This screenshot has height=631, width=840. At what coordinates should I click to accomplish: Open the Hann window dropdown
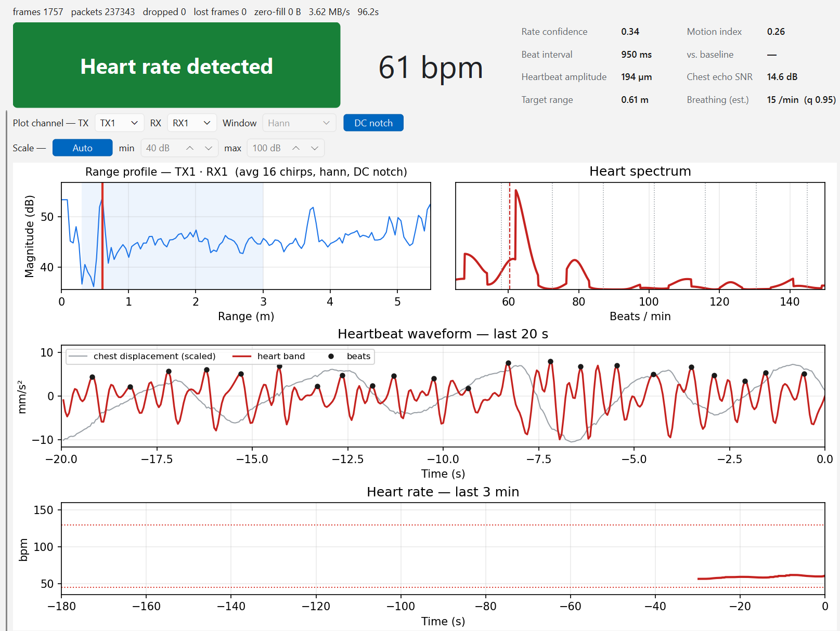[299, 123]
